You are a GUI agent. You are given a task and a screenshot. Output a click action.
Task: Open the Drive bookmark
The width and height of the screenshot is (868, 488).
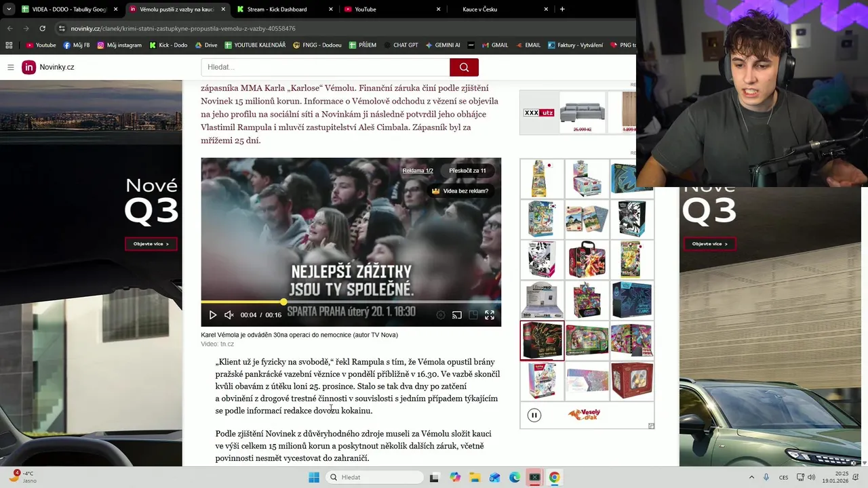click(205, 45)
